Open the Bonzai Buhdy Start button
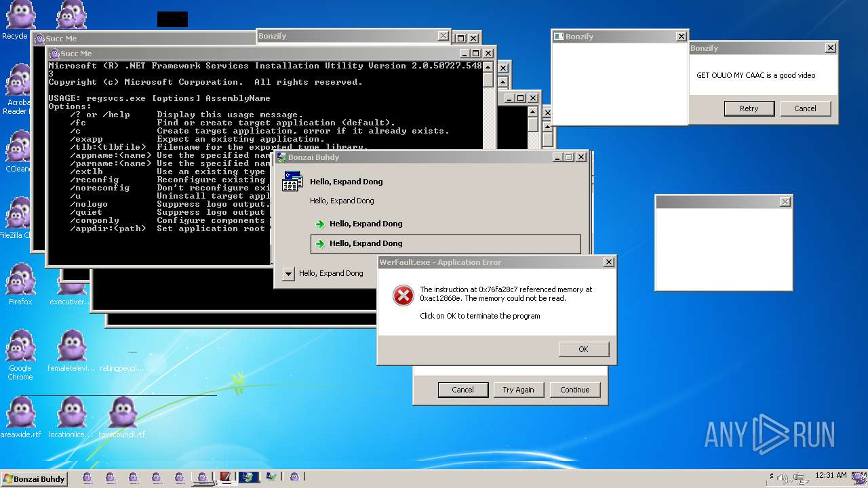 pyautogui.click(x=34, y=479)
